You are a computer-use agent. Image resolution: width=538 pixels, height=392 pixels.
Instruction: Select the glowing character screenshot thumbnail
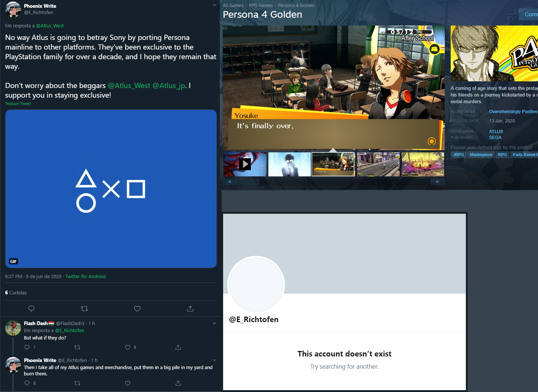pyautogui.click(x=289, y=164)
